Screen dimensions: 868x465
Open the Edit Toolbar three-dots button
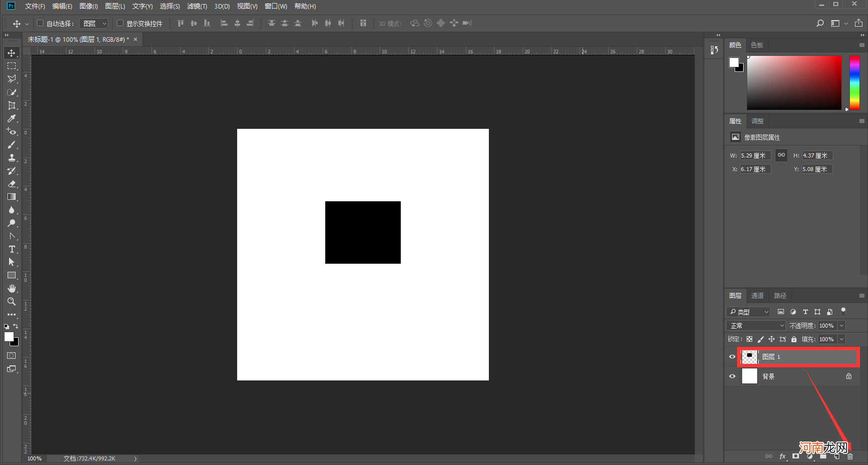tap(12, 315)
